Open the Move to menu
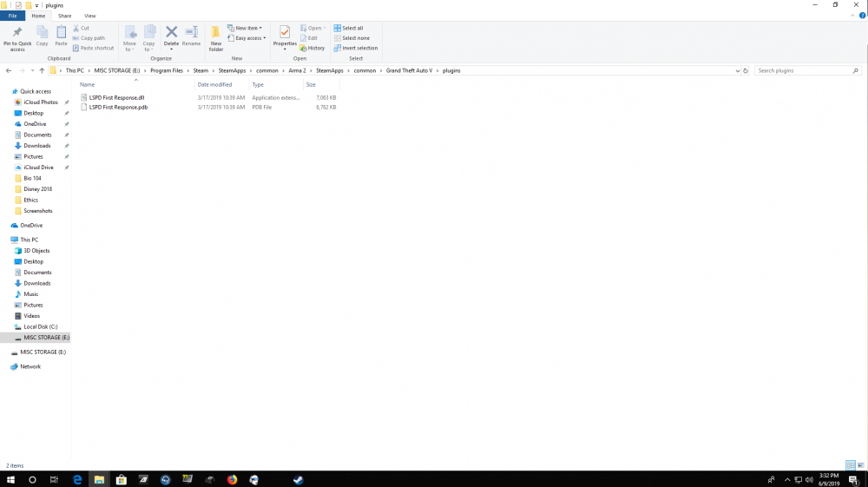 tap(129, 38)
